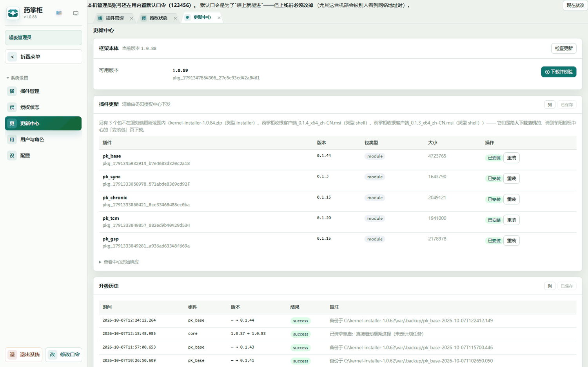Click the 已保存 label in 插件更新 panel
The image size is (588, 367).
coord(566,105)
